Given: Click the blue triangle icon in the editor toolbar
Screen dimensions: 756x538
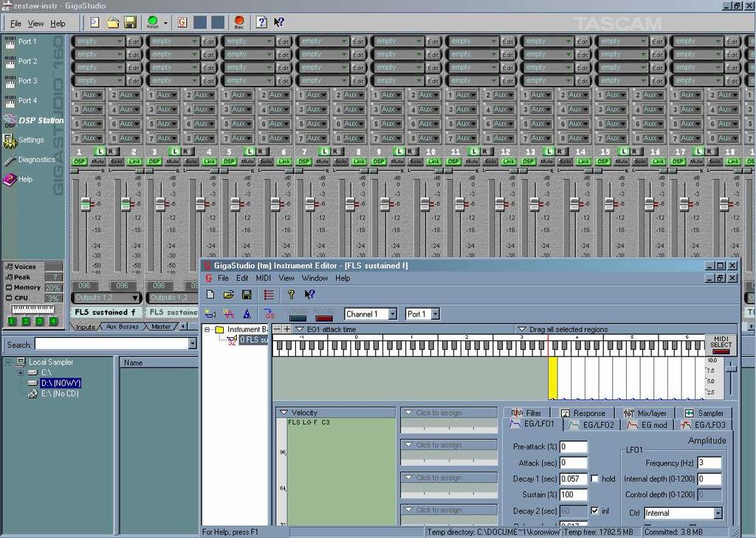Looking at the screenshot, I should [x=247, y=314].
